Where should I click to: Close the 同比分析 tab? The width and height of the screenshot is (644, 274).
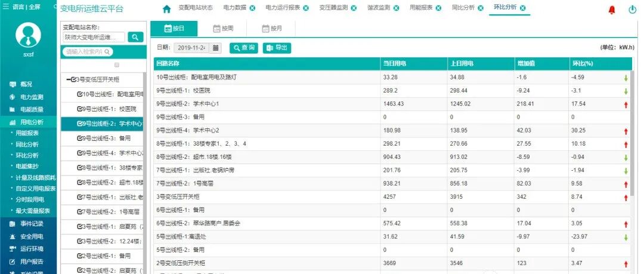tap(481, 8)
